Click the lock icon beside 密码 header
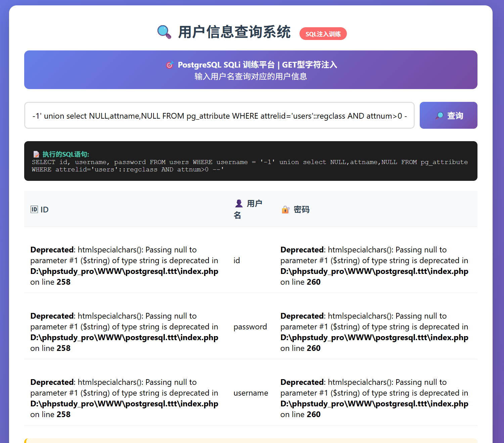This screenshot has width=504, height=443. 285,209
